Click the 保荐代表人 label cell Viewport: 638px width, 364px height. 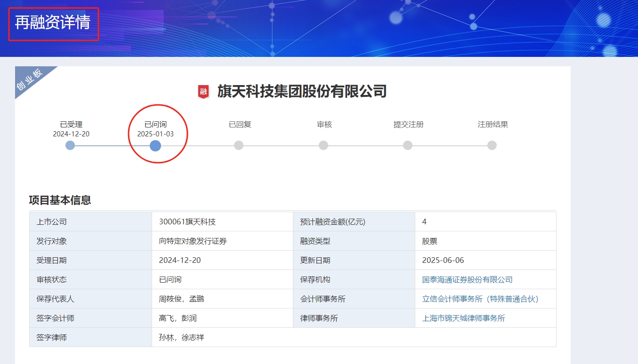(90, 299)
